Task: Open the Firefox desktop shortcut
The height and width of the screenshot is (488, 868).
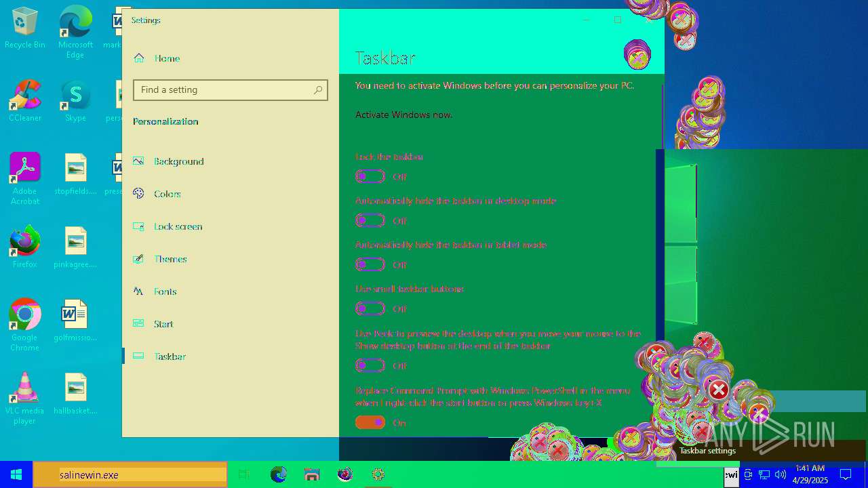Action: click(x=24, y=247)
